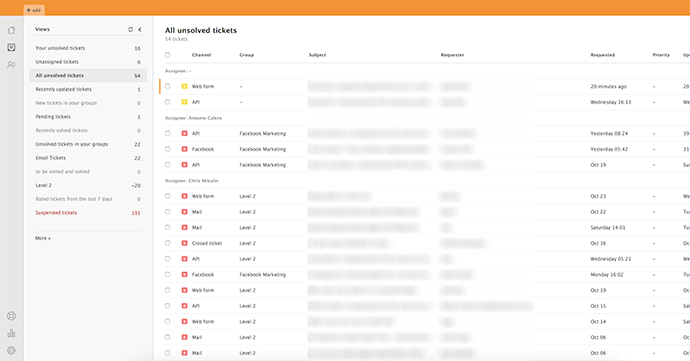Open Unsolved tickets in your groups view
This screenshot has width=690, height=361.
(88, 144)
